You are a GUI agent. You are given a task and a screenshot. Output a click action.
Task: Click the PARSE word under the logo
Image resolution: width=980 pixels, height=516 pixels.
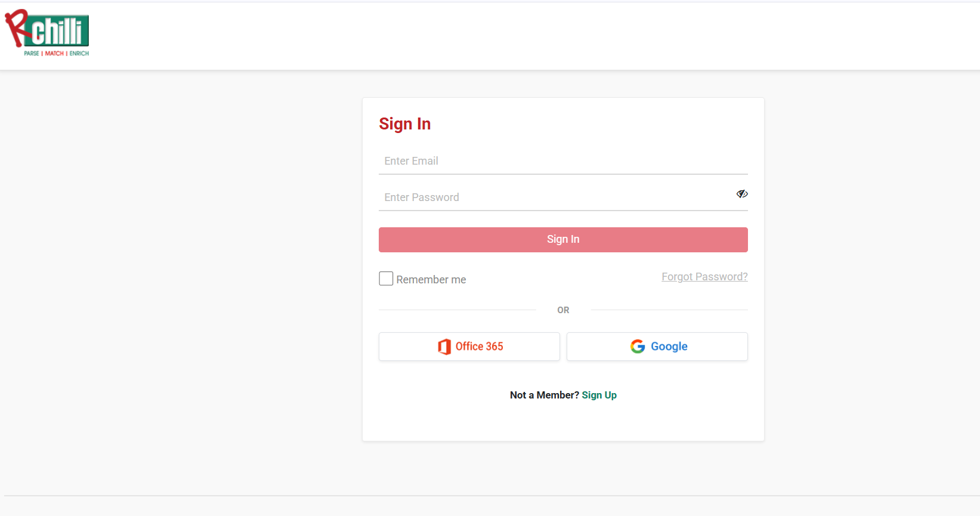pyautogui.click(x=32, y=54)
